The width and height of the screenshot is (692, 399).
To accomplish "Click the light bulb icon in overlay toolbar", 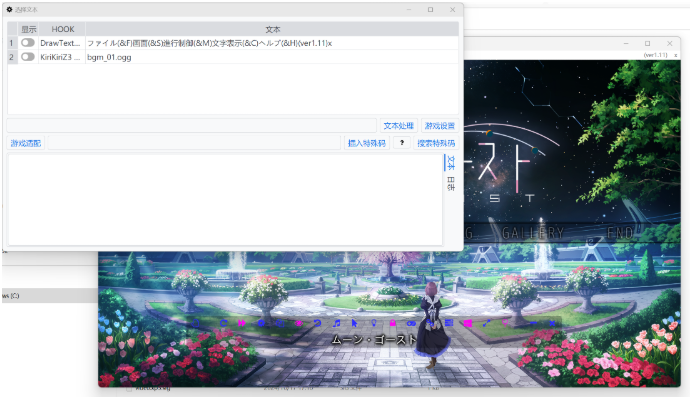I will point(374,323).
